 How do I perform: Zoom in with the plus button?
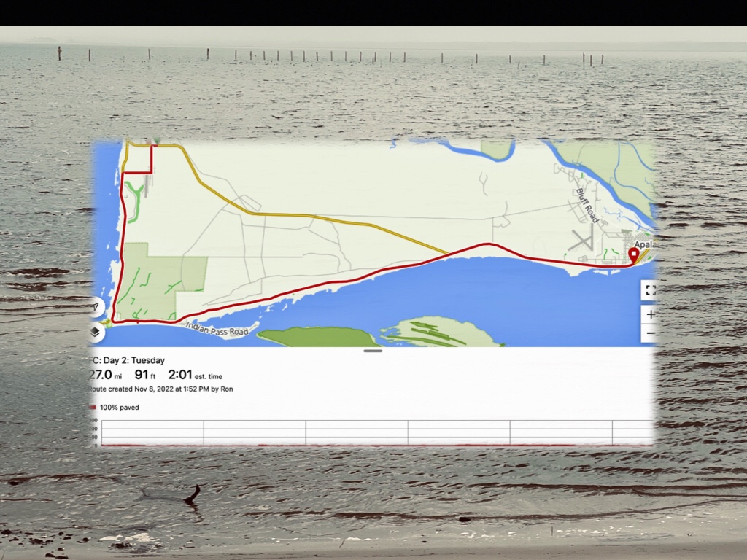[x=650, y=314]
